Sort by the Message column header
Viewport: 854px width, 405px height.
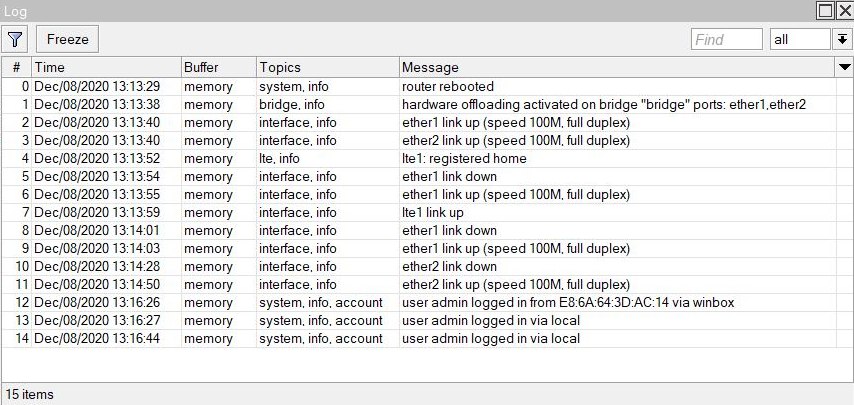point(617,67)
